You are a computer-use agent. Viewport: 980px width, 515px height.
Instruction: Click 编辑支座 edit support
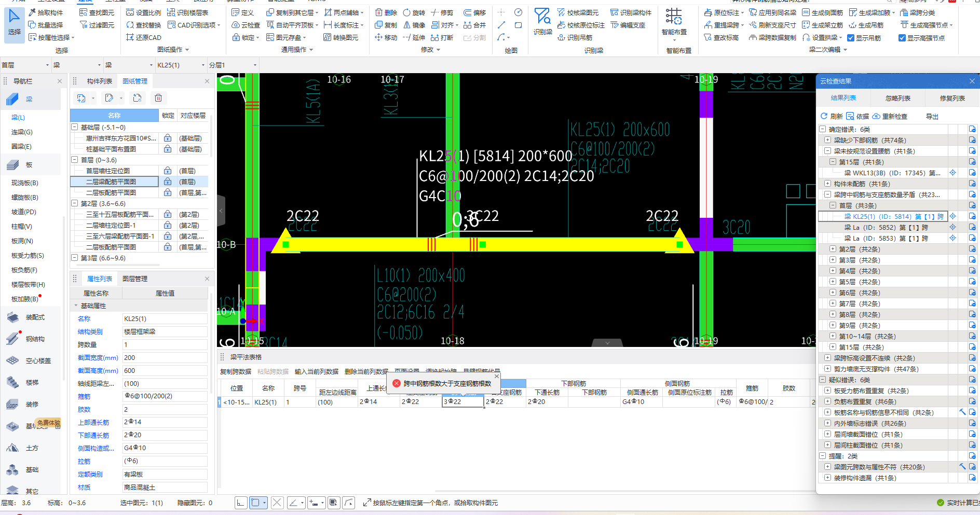(628, 25)
